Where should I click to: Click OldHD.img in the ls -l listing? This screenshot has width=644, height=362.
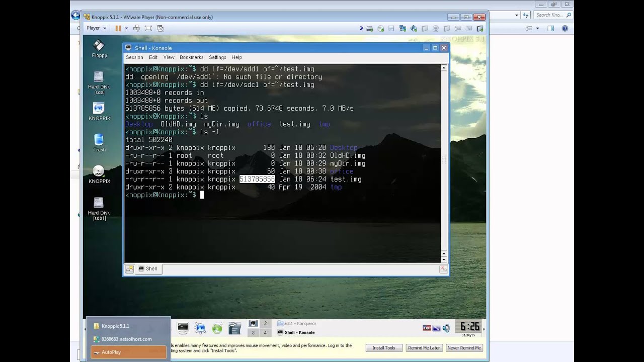[348, 155]
